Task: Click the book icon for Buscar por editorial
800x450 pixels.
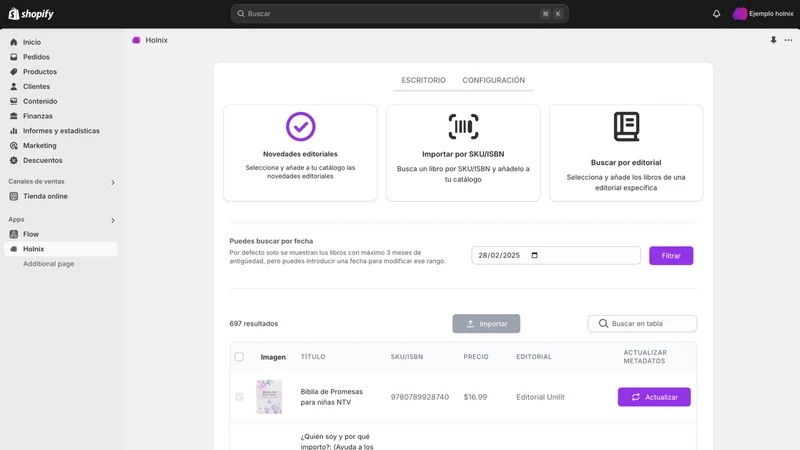Action: tap(626, 127)
